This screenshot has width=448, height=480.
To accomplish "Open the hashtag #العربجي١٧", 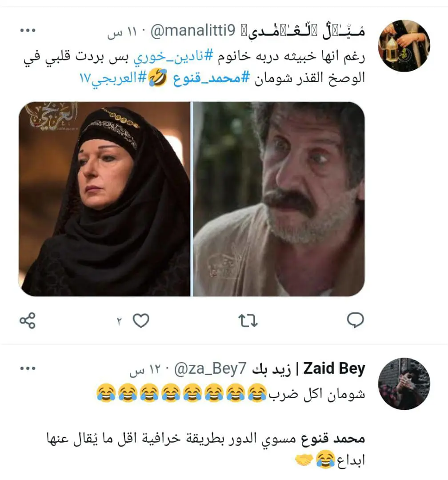I will (113, 78).
